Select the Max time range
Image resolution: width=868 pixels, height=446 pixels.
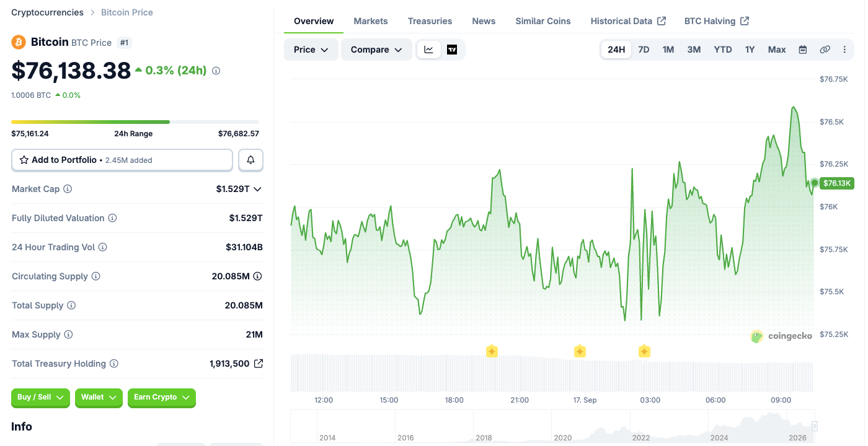pos(777,50)
